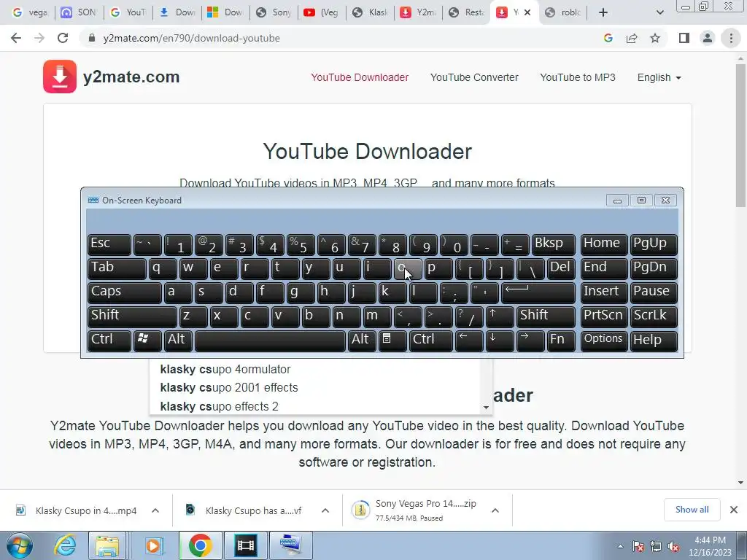This screenshot has width=747, height=560.
Task: Click the up arrow key on keyboard
Action: (499, 316)
